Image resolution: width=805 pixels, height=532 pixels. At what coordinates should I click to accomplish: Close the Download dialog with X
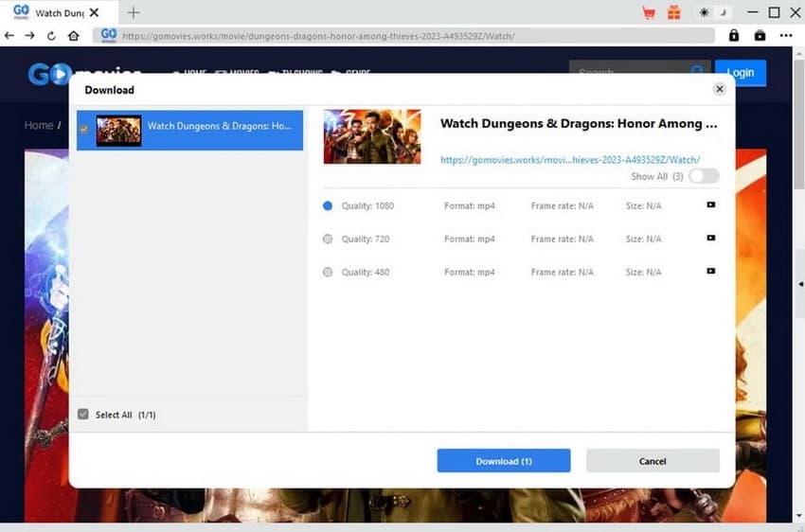pos(720,89)
